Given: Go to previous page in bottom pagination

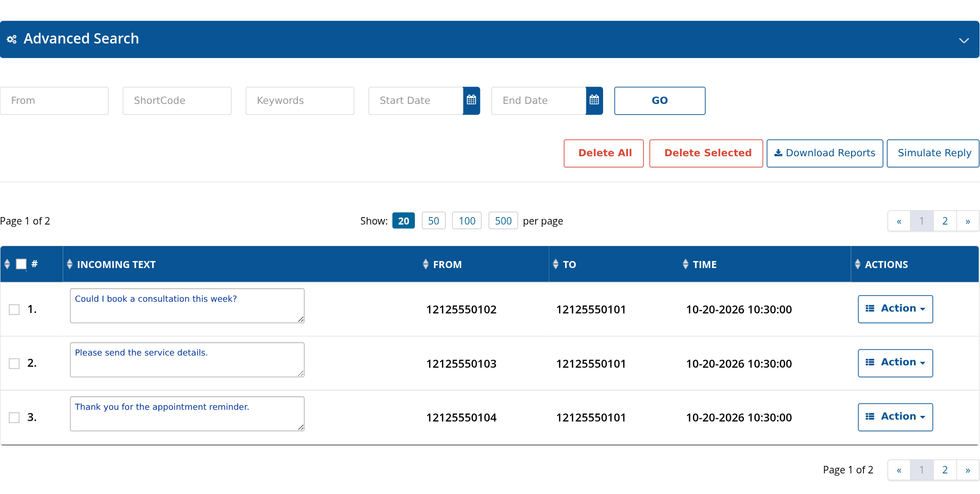Looking at the screenshot, I should [x=899, y=470].
